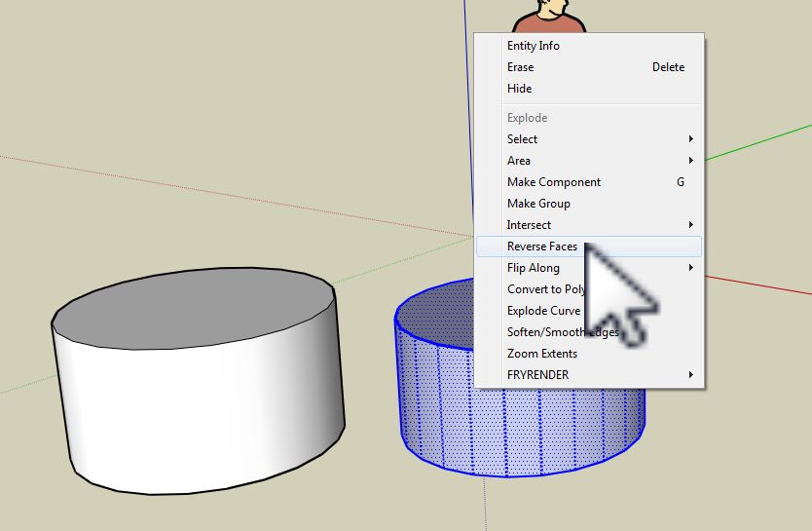812x531 pixels.
Task: Choose Make Group from the menu
Action: tap(538, 204)
